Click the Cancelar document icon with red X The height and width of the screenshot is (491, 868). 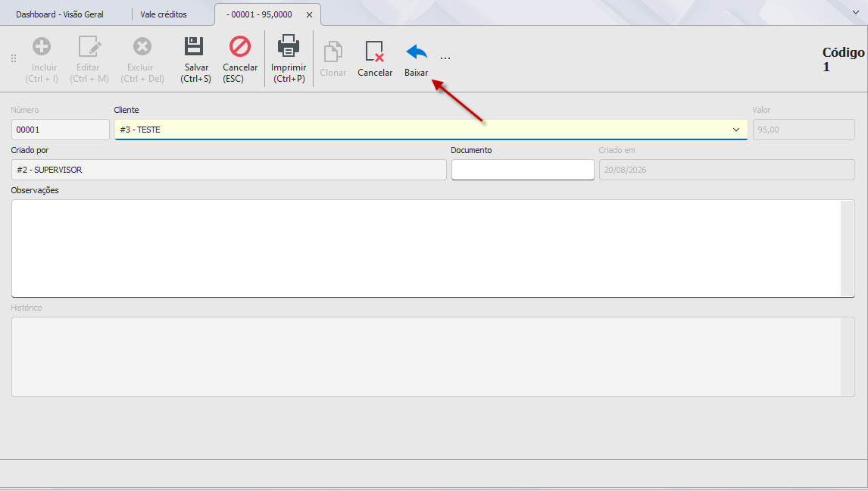(x=375, y=52)
